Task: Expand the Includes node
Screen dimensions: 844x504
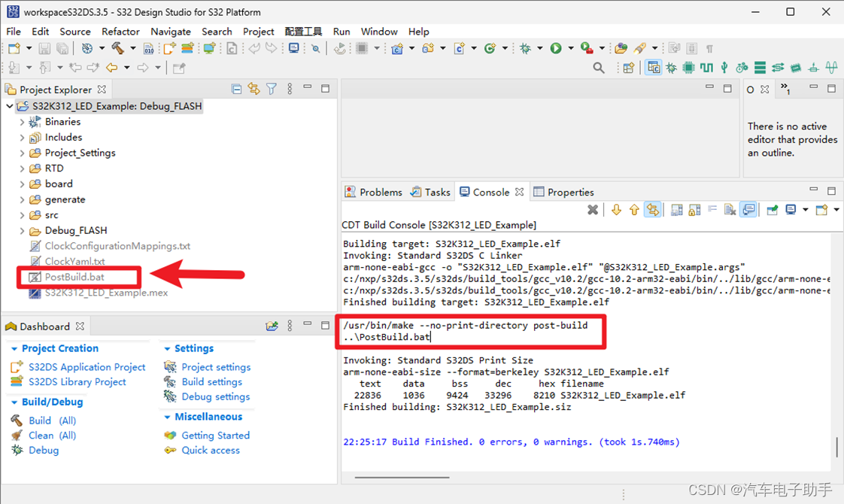Action: pyautogui.click(x=22, y=138)
